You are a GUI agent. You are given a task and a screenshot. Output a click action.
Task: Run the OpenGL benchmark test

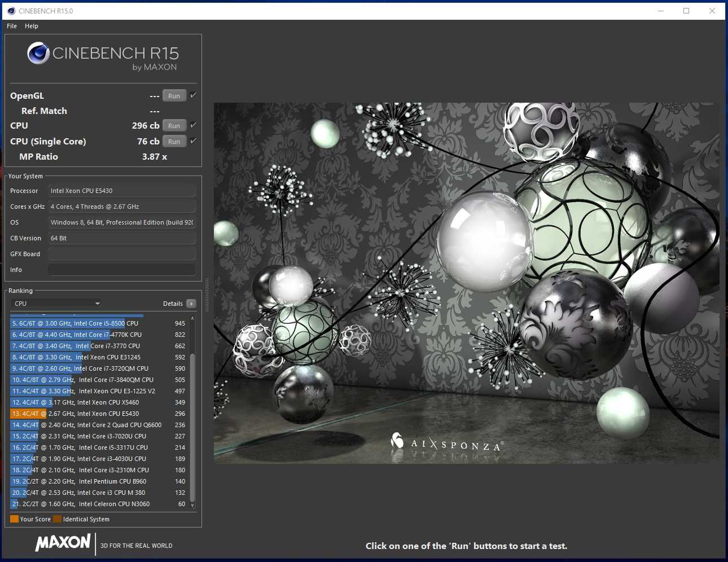pyautogui.click(x=174, y=96)
